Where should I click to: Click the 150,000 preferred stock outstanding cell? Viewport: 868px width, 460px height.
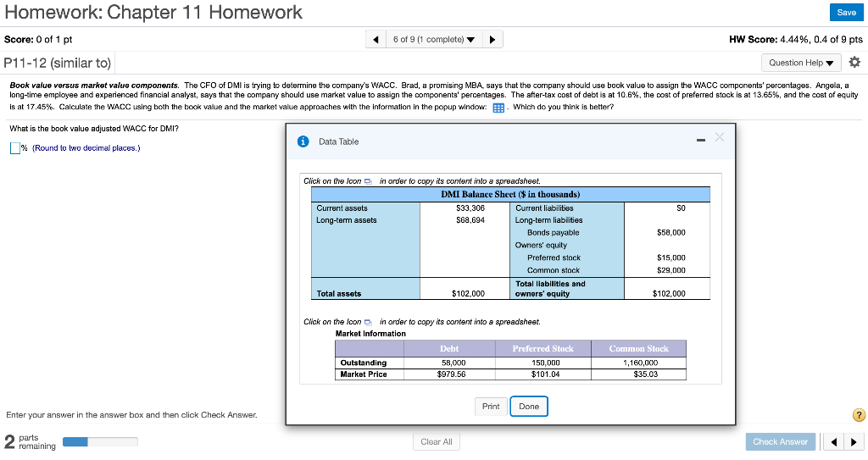tap(546, 363)
